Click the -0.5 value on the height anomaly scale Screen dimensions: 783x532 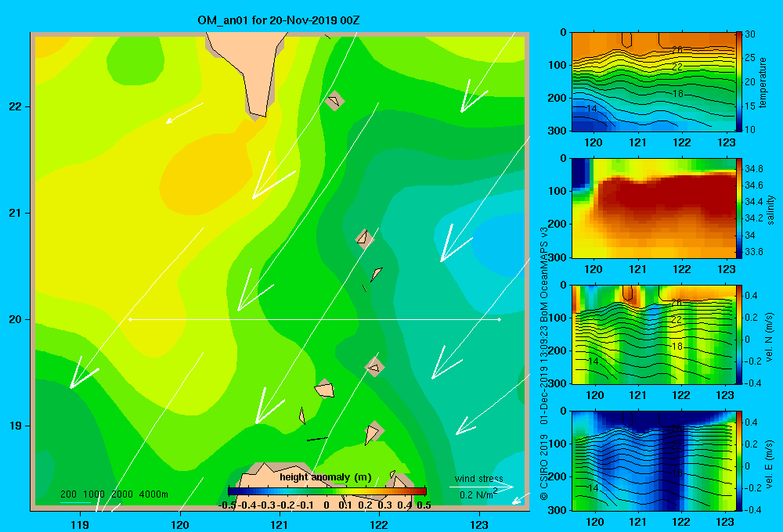227,505
